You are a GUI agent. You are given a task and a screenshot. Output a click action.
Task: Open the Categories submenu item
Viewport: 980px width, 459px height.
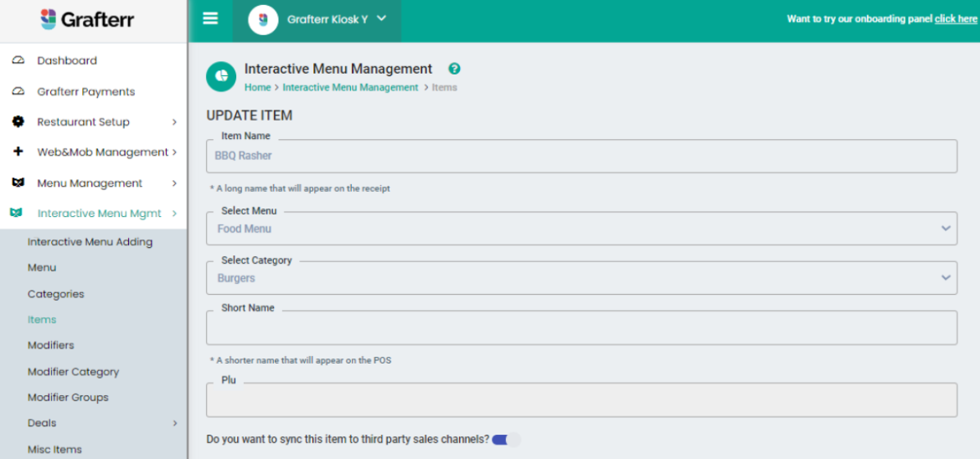[x=55, y=294]
